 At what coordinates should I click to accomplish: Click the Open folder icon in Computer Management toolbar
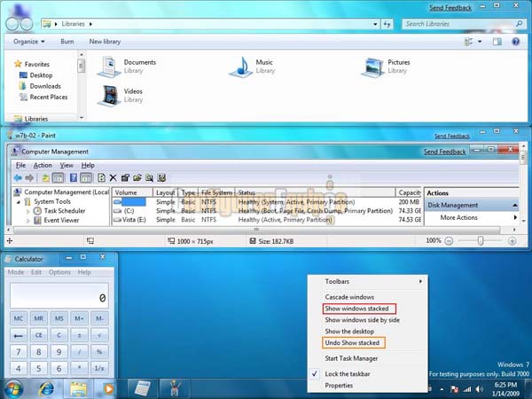[x=137, y=177]
